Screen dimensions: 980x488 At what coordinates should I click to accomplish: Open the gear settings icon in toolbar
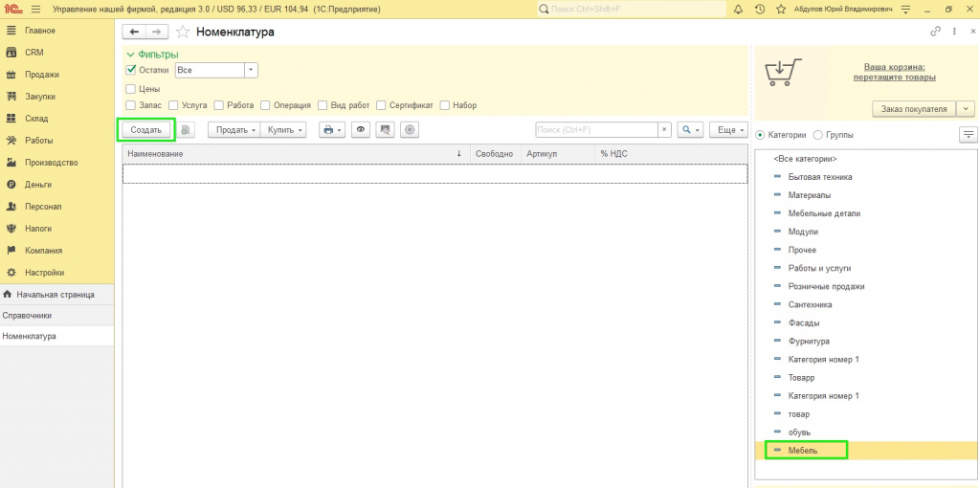[x=410, y=130]
